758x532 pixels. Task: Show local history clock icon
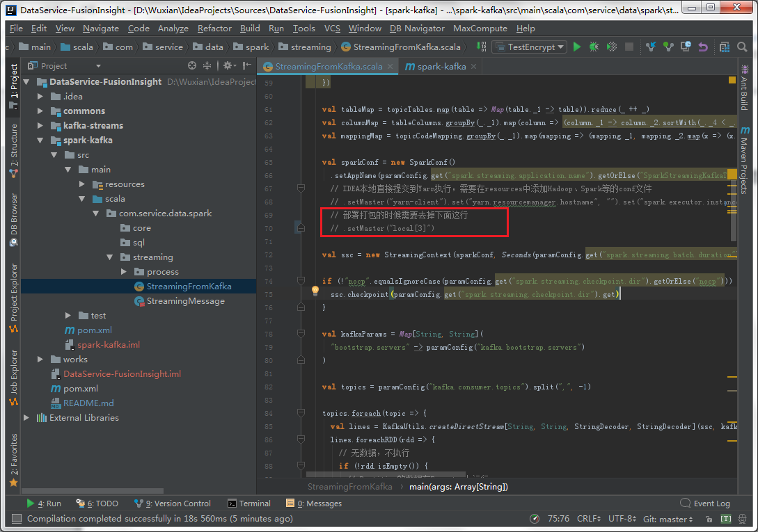click(x=686, y=47)
